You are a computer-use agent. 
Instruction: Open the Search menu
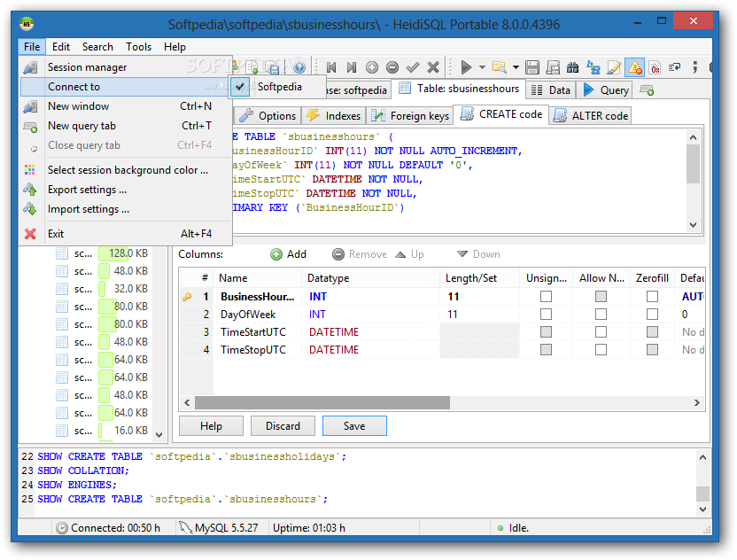click(97, 47)
